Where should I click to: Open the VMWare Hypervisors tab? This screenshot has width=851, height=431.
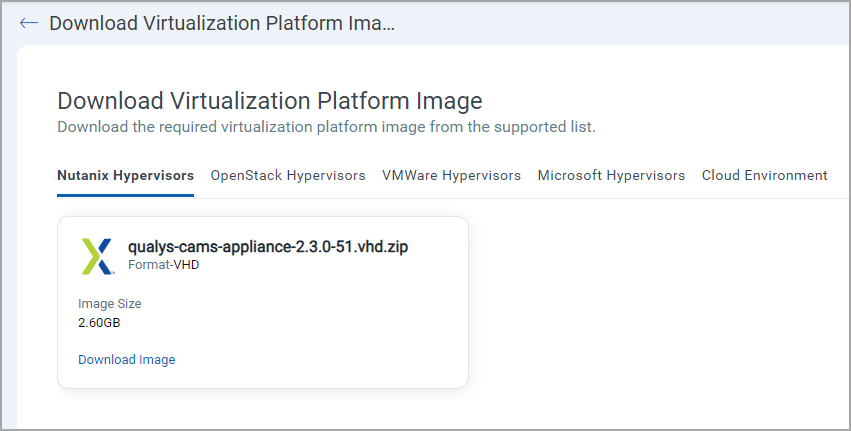(x=451, y=175)
